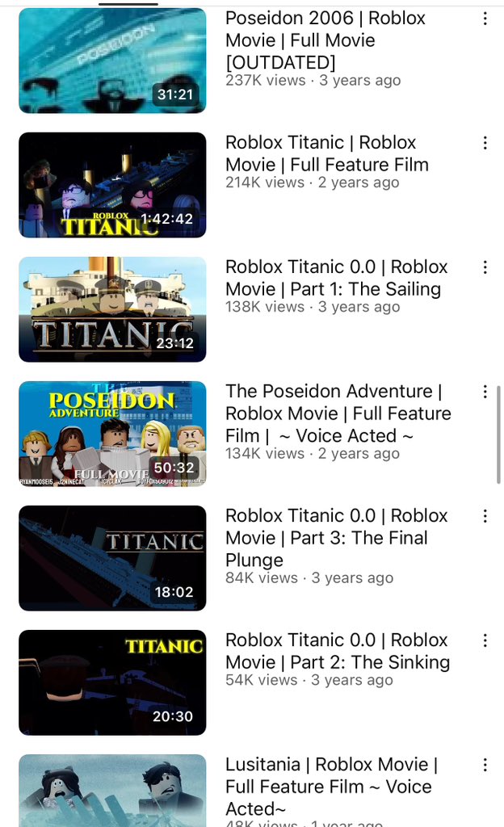504x827 pixels.
Task: Open options for Part 2: The Sinking
Action: [x=485, y=640]
